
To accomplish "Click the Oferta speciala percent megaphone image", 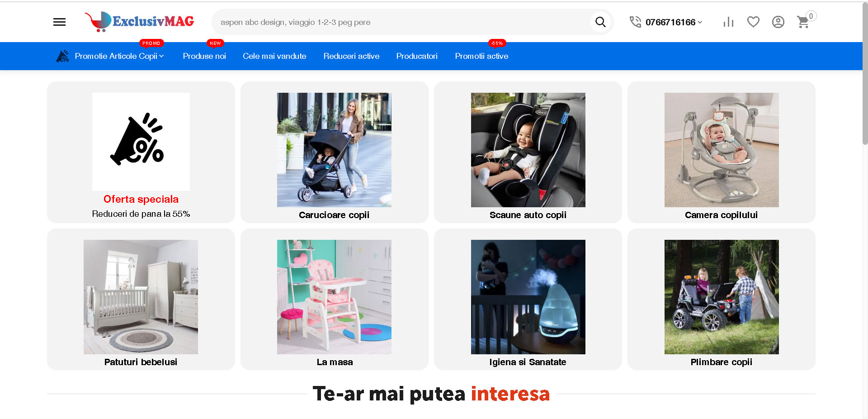I will 141,142.
